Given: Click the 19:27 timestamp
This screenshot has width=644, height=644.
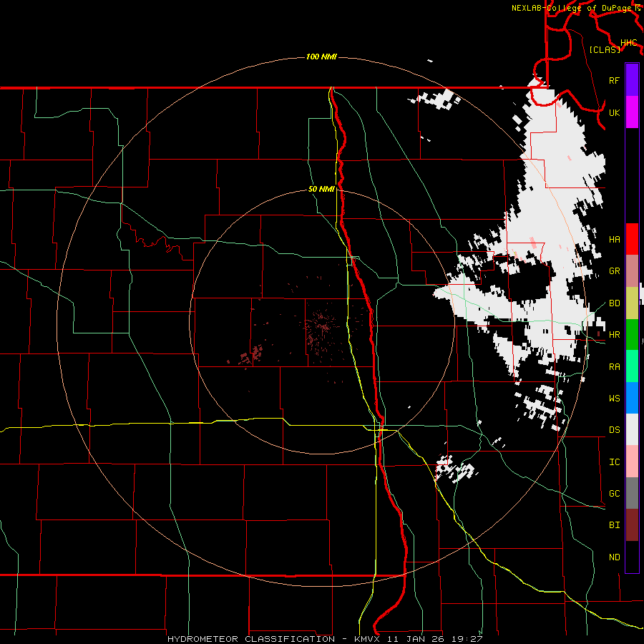Looking at the screenshot, I should pos(467,639).
